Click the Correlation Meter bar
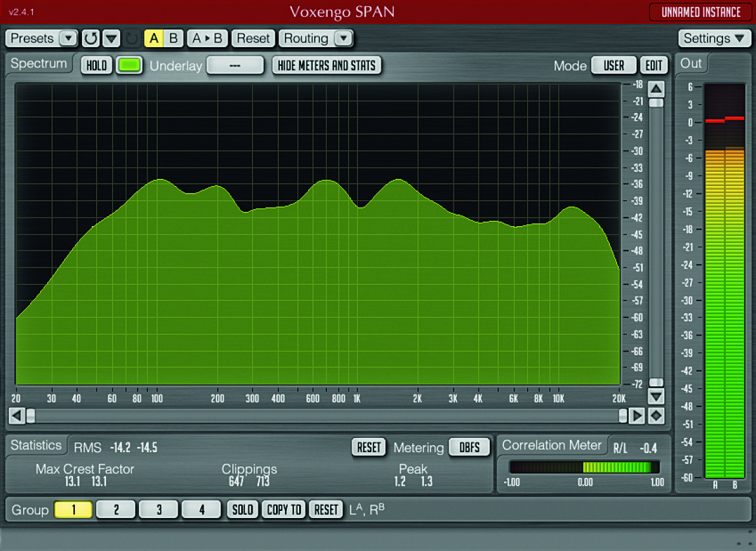This screenshot has height=551, width=756. click(584, 466)
